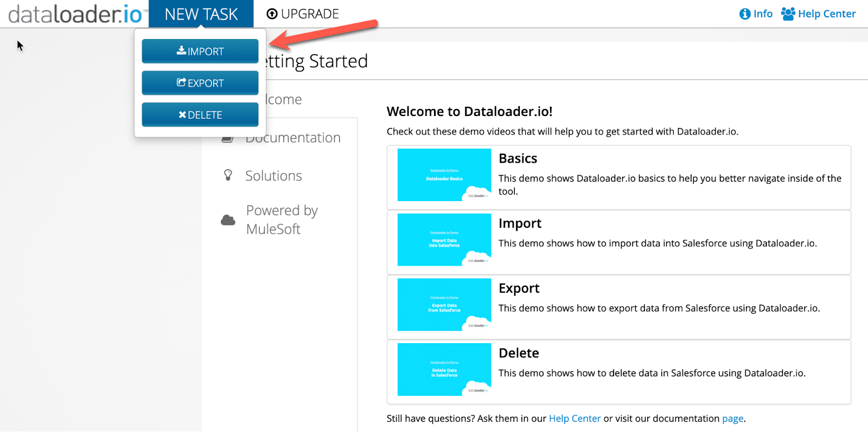
Task: Click the Delete card heading
Action: pyautogui.click(x=519, y=353)
